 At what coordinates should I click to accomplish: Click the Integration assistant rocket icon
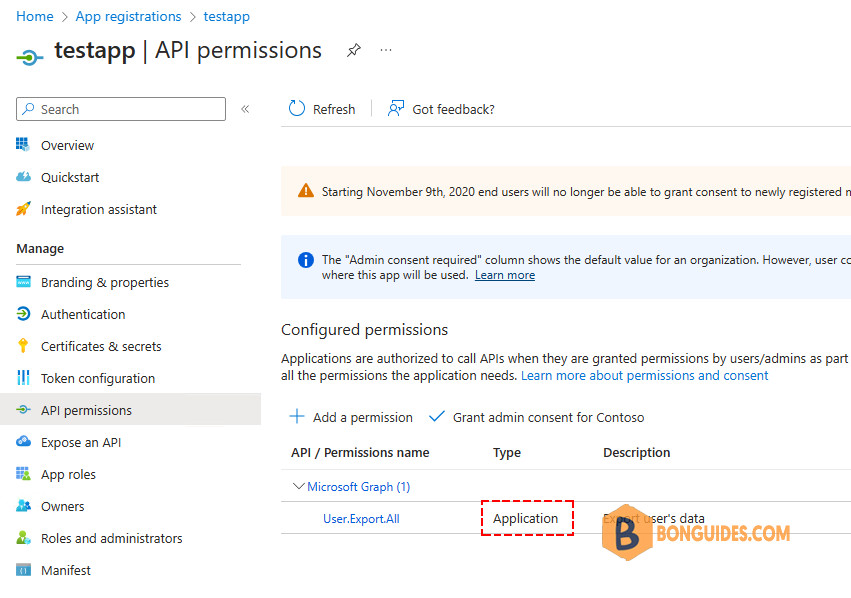click(x=23, y=209)
